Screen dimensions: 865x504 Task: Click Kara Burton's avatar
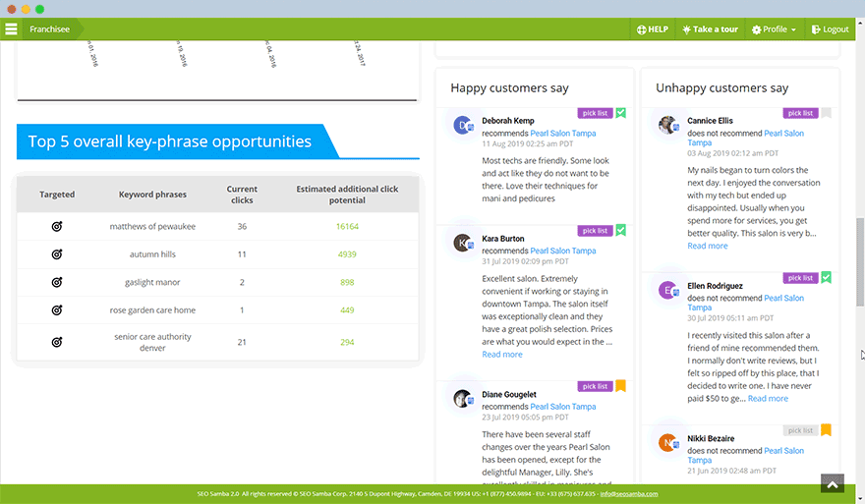(463, 243)
